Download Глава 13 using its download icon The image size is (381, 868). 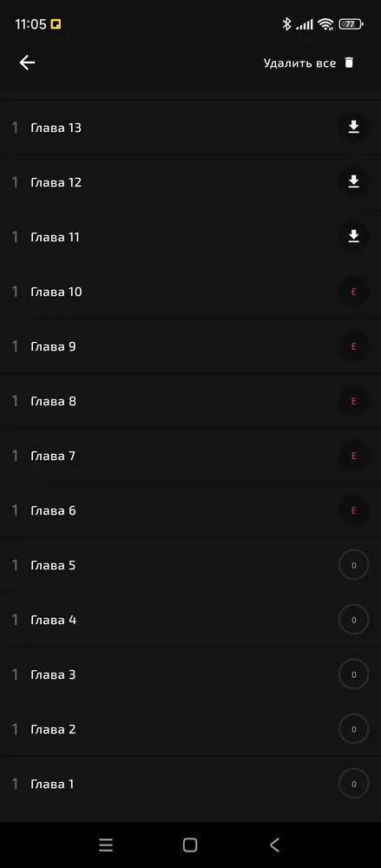(354, 128)
